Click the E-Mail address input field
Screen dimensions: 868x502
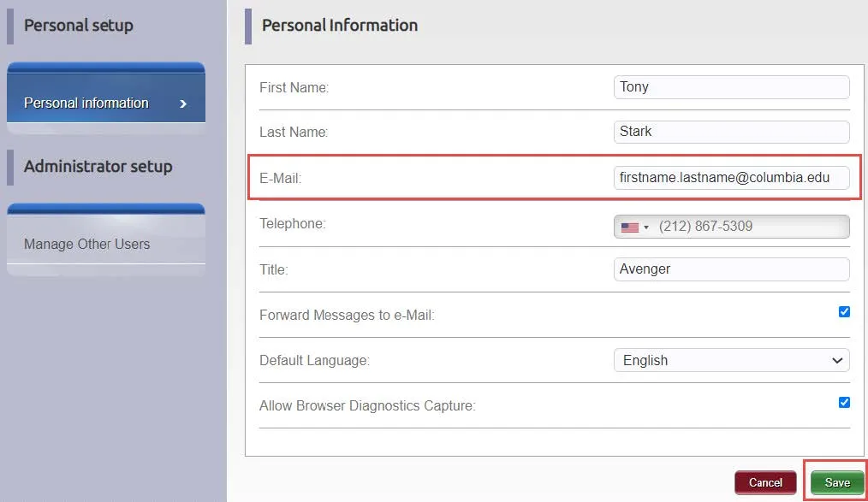point(731,178)
